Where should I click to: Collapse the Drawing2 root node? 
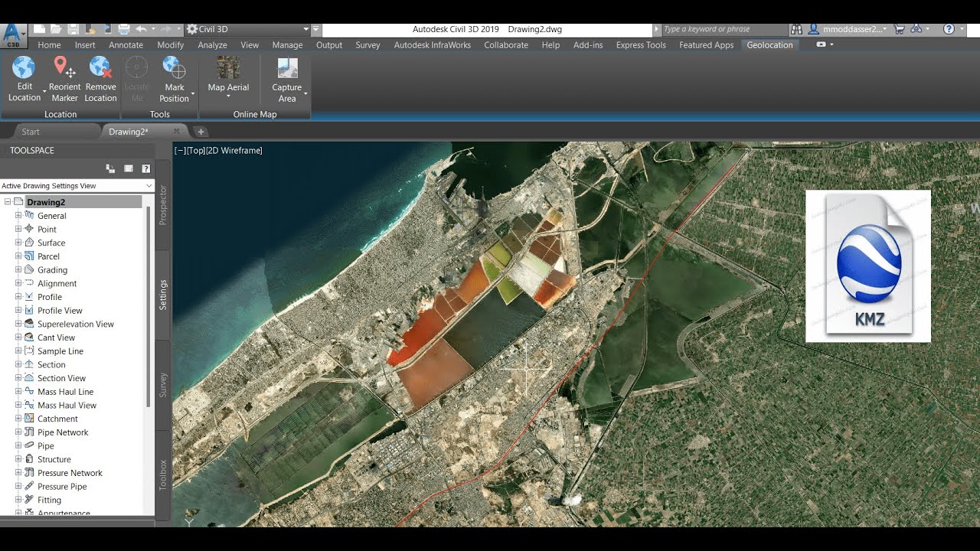8,202
